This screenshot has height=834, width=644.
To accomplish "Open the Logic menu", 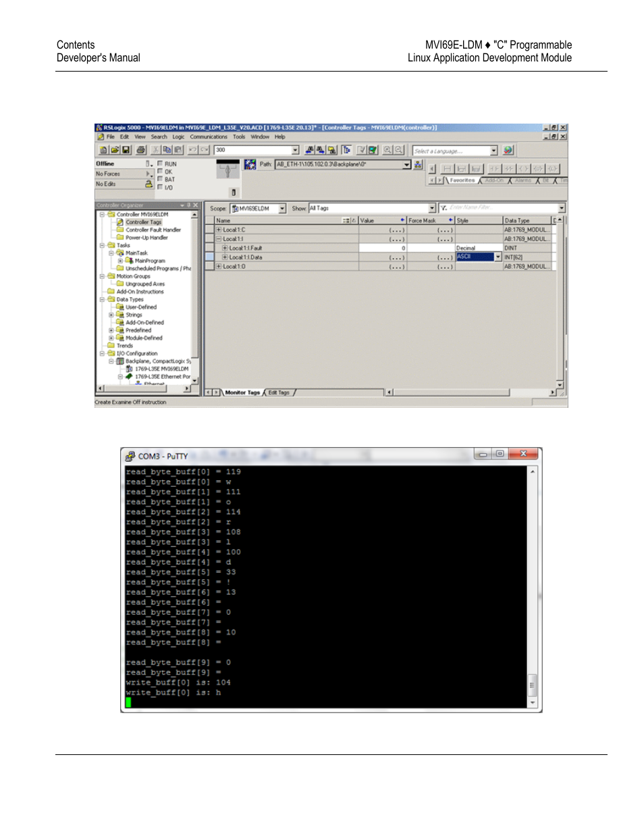I will [x=178, y=136].
